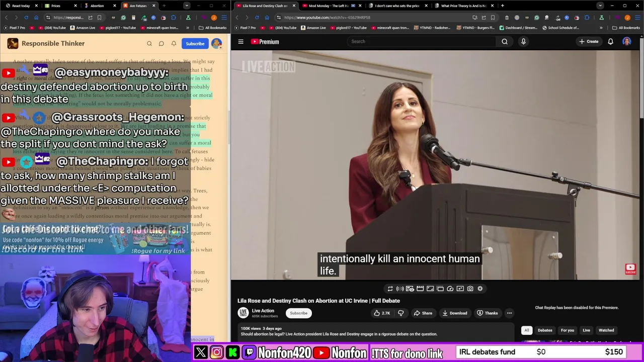644x362 pixels.
Task: Like the Lila Rose debate video
Action: click(382, 313)
